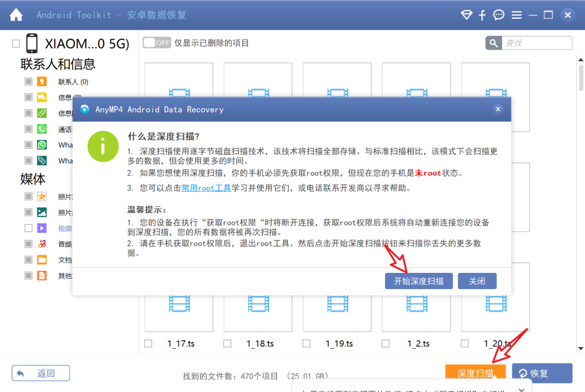Check the 其他 category checkbox
585x392 pixels.
(28, 276)
